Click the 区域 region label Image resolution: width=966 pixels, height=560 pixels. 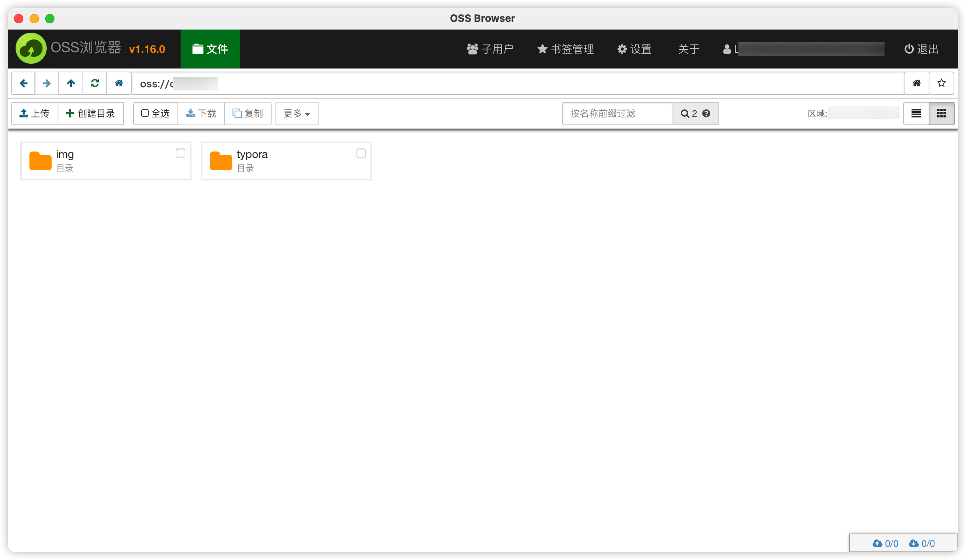817,114
